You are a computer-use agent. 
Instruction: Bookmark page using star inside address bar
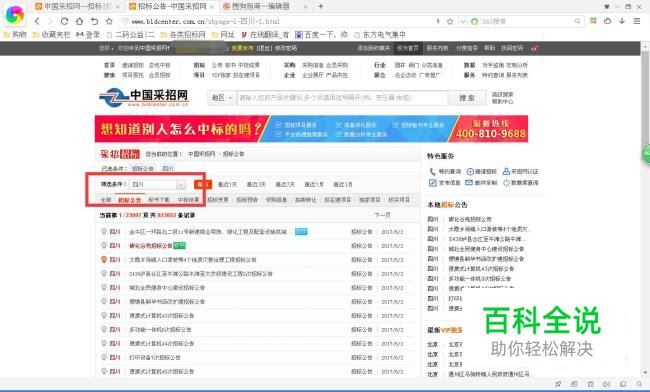[450, 21]
